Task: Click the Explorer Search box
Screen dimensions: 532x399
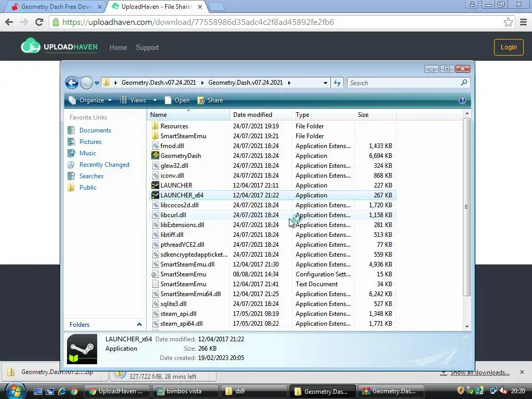Action: [x=408, y=83]
